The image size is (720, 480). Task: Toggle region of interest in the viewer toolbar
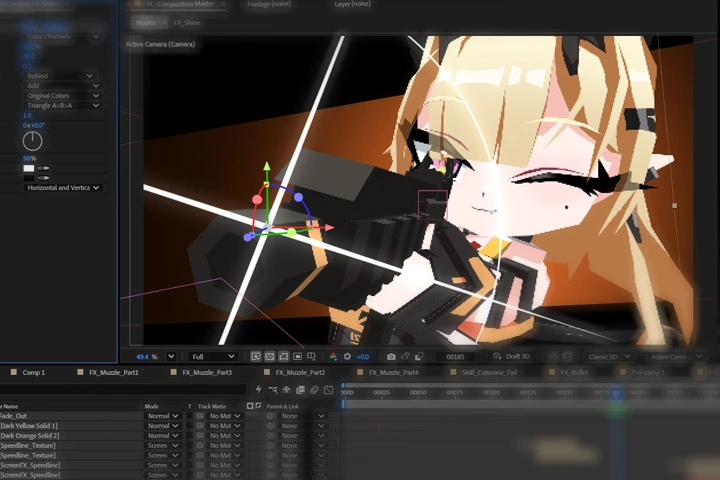pyautogui.click(x=298, y=356)
